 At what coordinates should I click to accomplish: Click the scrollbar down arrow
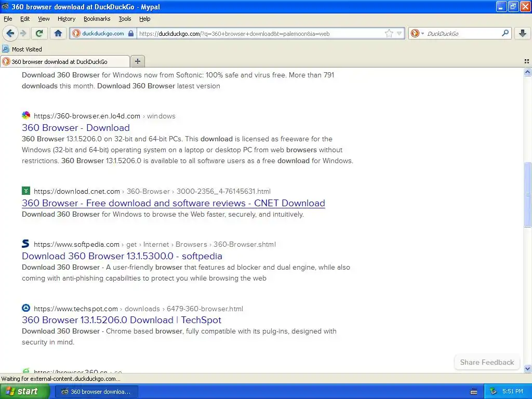coord(527,368)
